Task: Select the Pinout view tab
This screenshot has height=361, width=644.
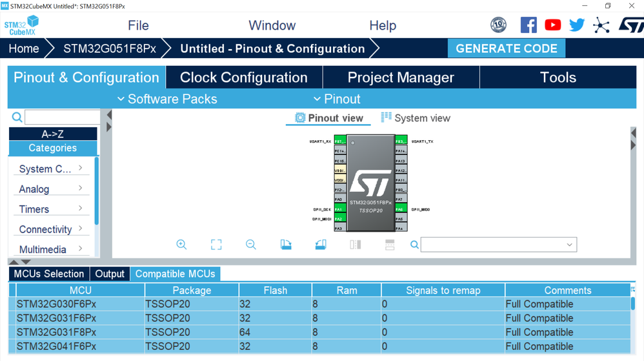Action: point(328,118)
